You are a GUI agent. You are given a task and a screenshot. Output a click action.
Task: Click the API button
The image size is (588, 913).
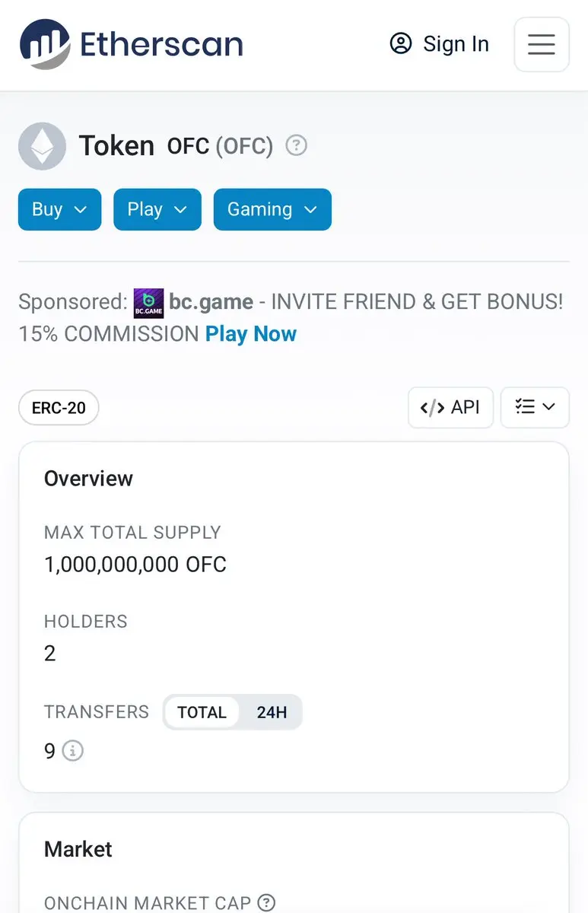click(x=450, y=407)
